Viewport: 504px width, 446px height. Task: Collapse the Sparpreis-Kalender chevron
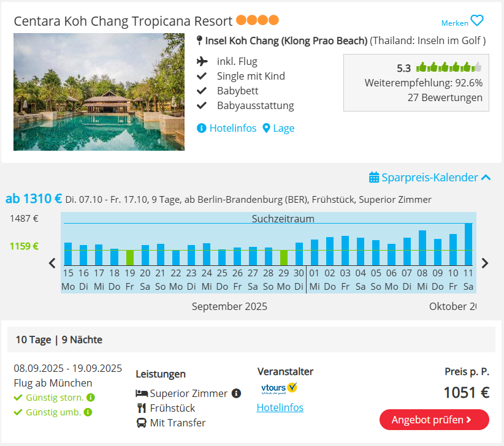tap(486, 177)
